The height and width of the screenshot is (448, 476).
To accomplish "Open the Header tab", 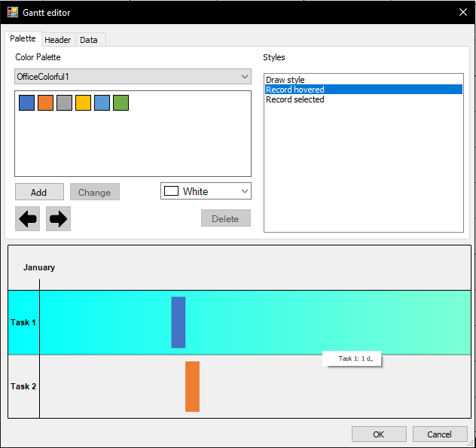I will coord(58,40).
